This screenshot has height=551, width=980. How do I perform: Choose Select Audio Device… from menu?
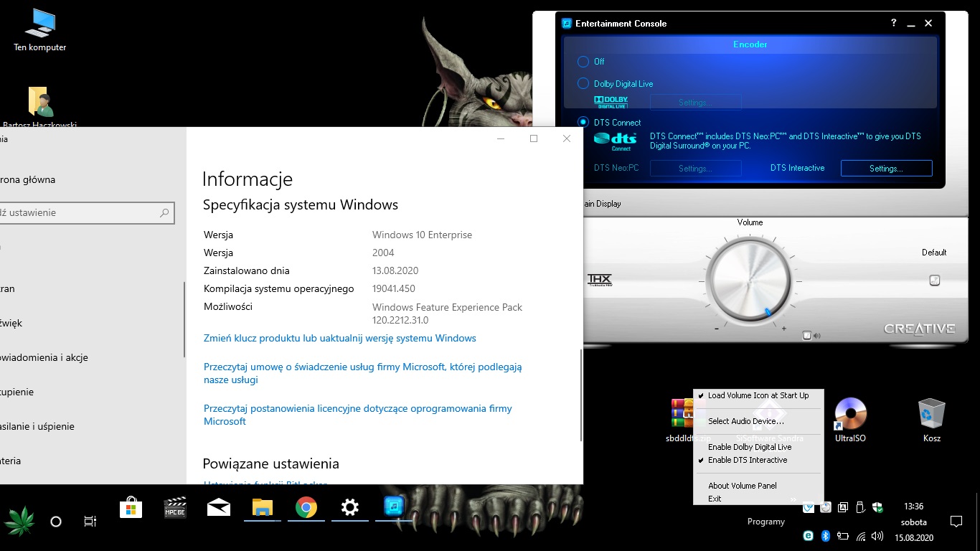click(x=758, y=421)
